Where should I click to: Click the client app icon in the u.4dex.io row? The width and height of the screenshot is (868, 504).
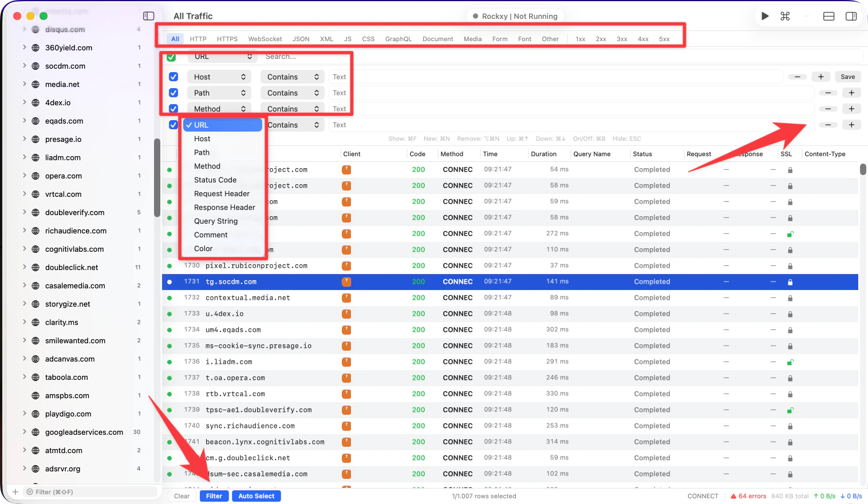pos(346,314)
